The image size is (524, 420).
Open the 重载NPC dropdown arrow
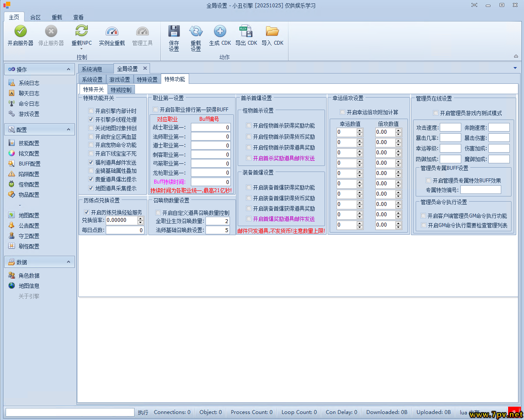[81, 49]
